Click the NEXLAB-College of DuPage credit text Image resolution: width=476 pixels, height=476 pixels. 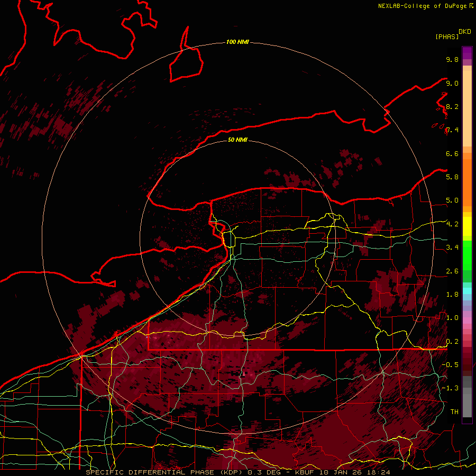pos(424,6)
